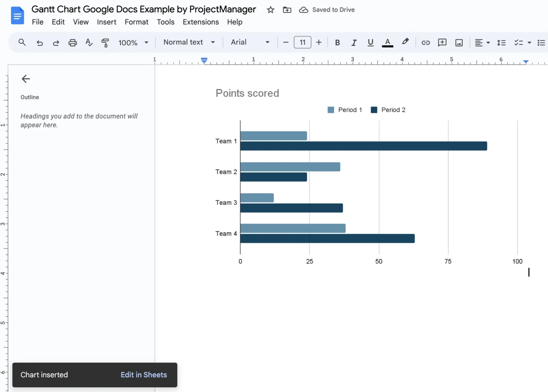
Task: Toggle italic formatting
Action: pyautogui.click(x=354, y=42)
